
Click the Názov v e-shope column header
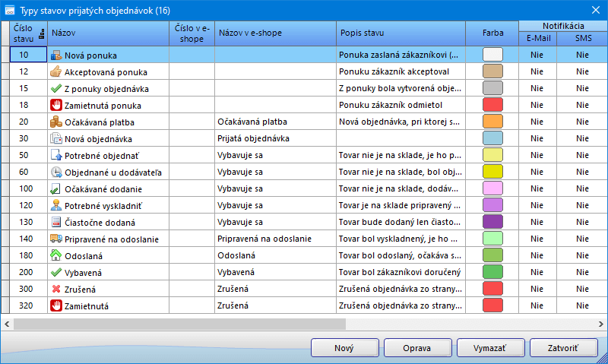coord(274,33)
